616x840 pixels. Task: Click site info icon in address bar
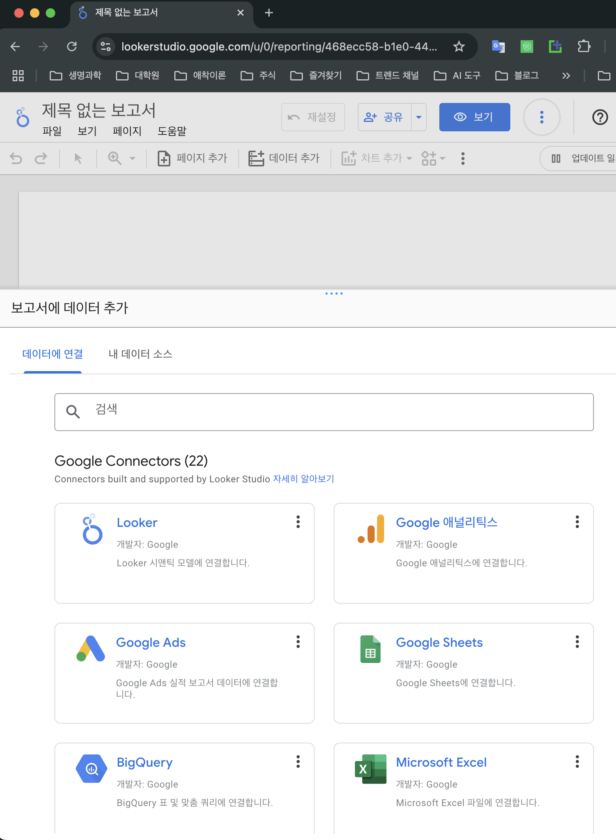point(105,47)
